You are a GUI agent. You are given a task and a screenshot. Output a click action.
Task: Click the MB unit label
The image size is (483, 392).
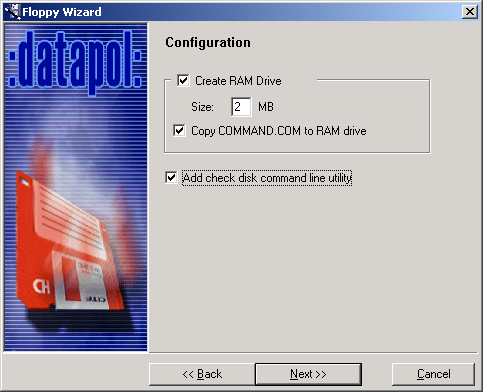(266, 107)
